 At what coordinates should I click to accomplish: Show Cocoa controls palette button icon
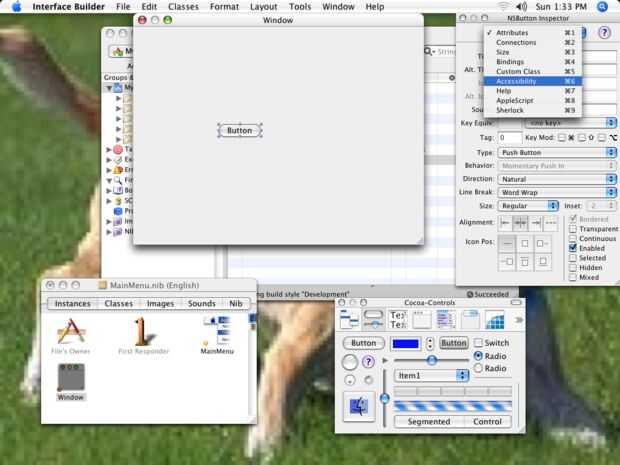pos(373,319)
